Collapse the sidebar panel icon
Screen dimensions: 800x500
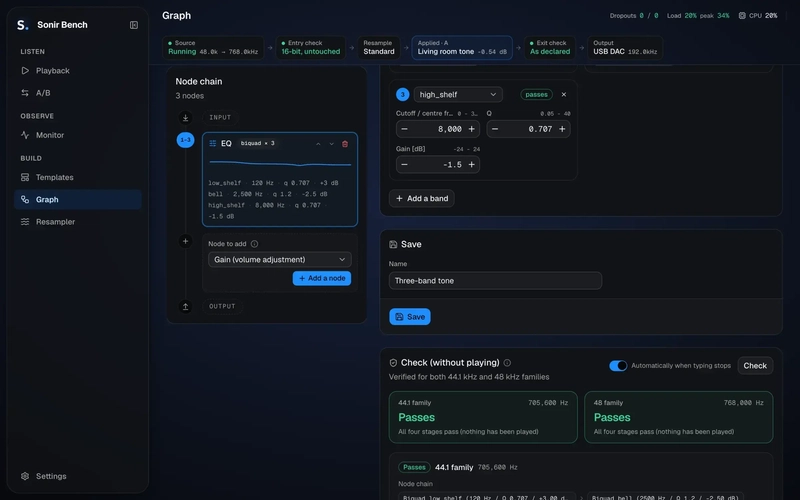[134, 25]
